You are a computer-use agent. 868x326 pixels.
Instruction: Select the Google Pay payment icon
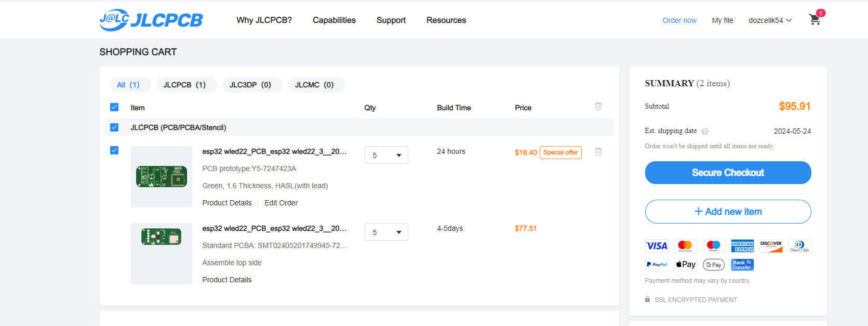(x=714, y=265)
